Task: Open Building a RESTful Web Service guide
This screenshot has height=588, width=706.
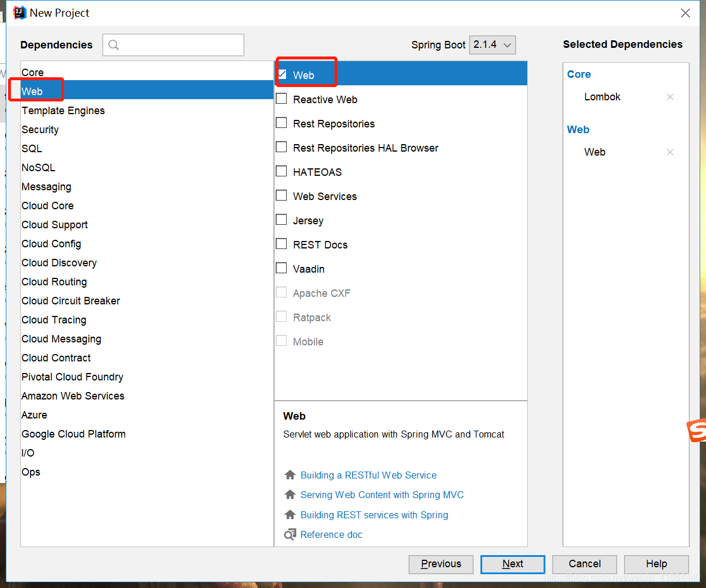Action: (369, 475)
